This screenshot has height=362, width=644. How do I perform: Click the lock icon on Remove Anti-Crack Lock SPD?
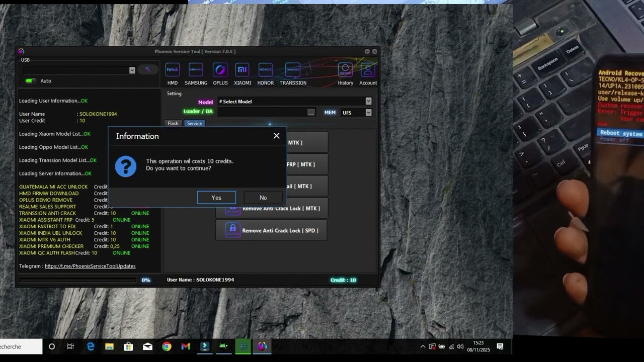[232, 230]
